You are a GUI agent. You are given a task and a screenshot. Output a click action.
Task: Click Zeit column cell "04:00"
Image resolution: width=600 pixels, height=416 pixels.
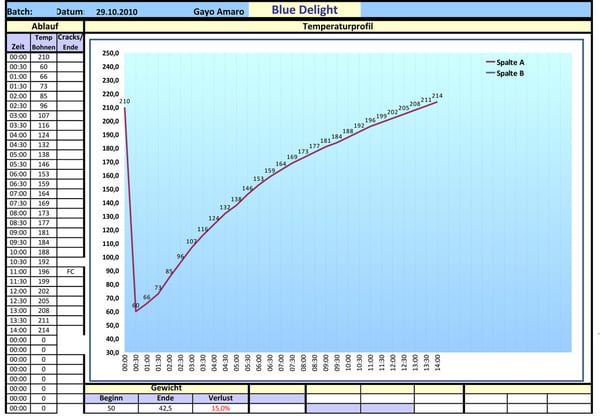[18, 135]
